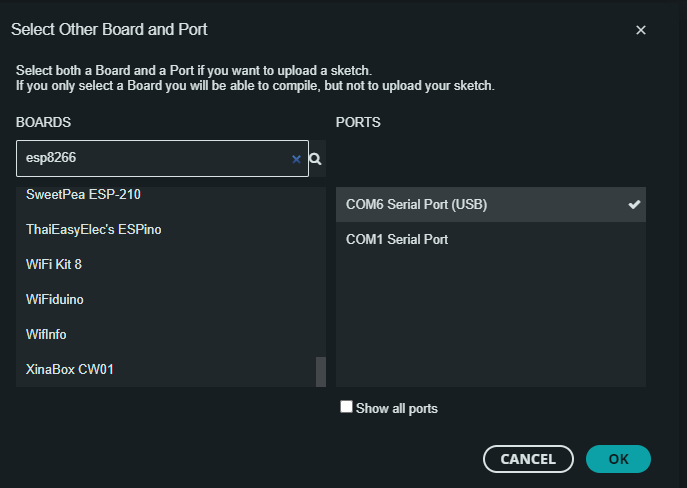
Task: Clear the esp8266 search text
Action: [296, 159]
